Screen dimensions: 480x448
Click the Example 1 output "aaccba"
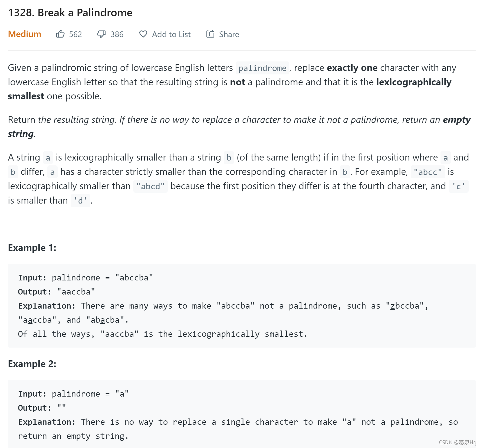point(76,292)
